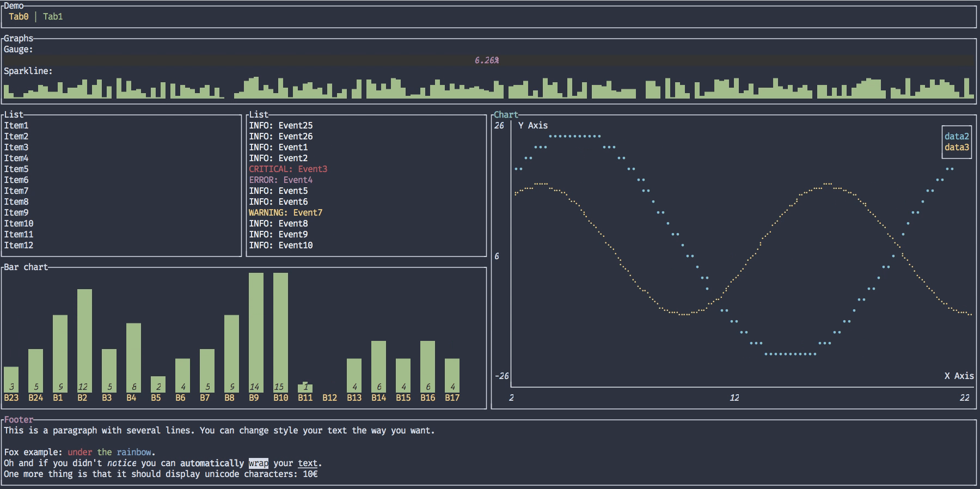Select Item10 in the list
Image resolution: width=980 pixels, height=489 pixels.
pyautogui.click(x=19, y=224)
